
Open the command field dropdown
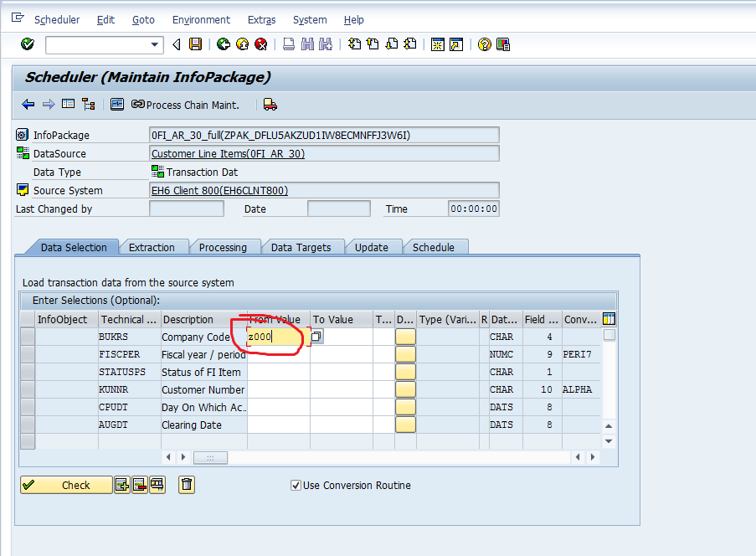coord(152,44)
